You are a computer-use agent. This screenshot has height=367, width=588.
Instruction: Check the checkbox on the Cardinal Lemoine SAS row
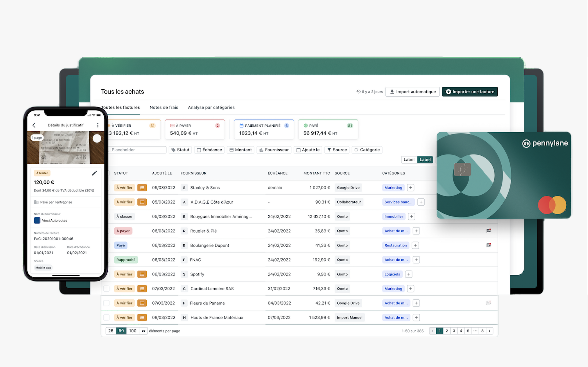tap(107, 288)
